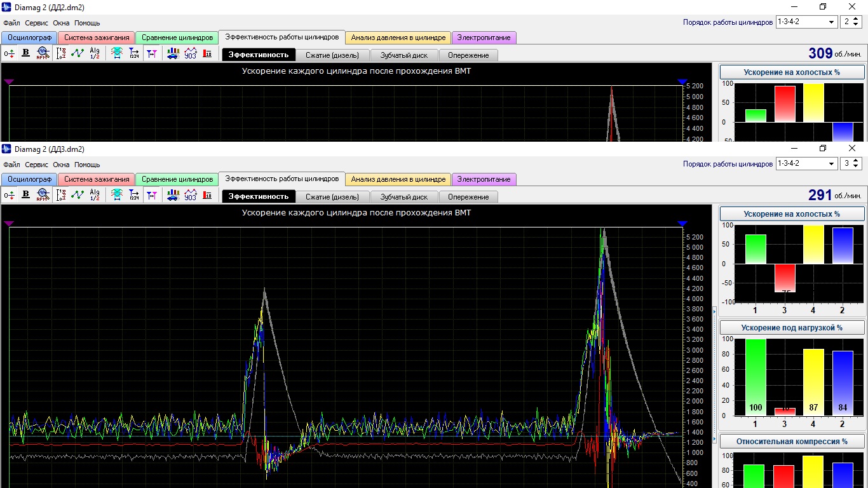Open the Файл menu in ДД2 window
This screenshot has height=488, width=868.
point(11,23)
